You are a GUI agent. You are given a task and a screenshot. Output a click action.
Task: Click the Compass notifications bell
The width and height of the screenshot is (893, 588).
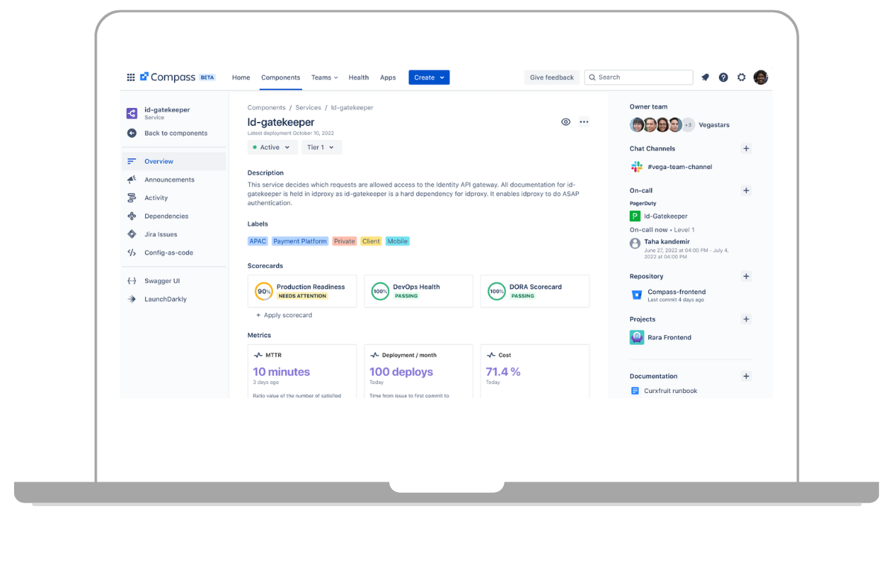[705, 77]
